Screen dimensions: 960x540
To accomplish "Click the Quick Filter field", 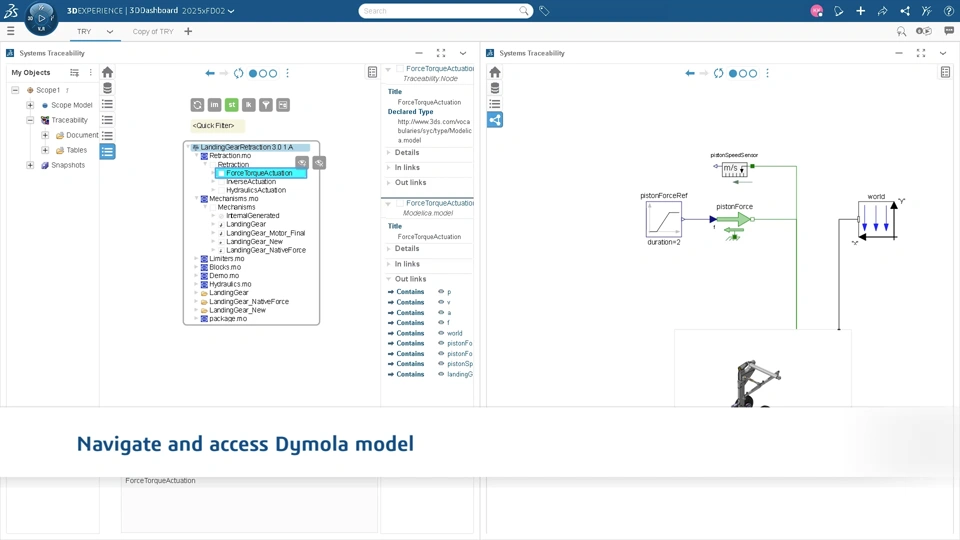I will pyautogui.click(x=217, y=126).
